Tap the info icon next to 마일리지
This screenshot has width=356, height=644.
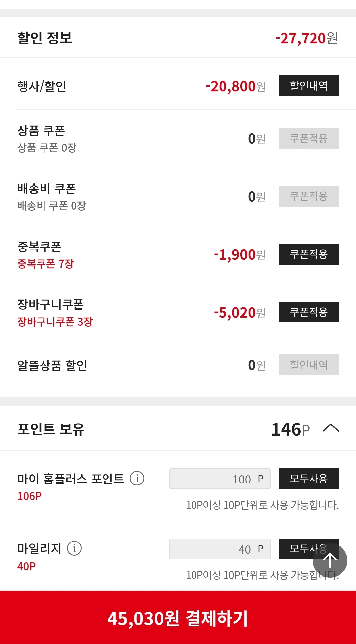(74, 548)
